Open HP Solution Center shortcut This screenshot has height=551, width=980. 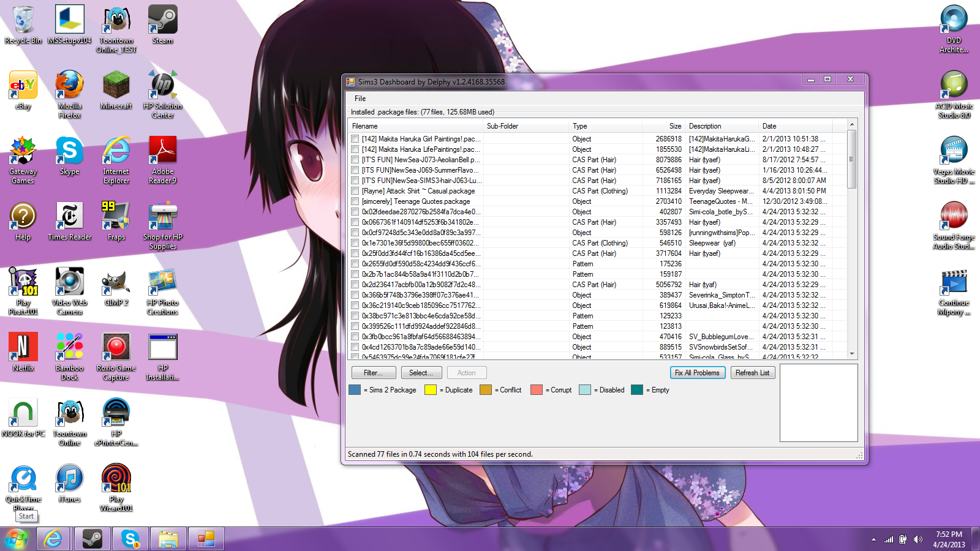pyautogui.click(x=163, y=94)
